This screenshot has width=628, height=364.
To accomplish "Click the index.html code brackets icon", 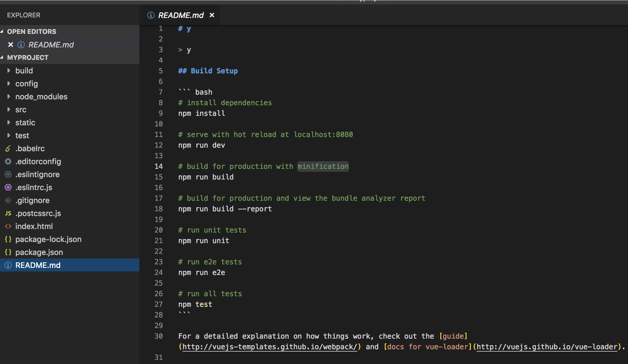I will (x=8, y=226).
